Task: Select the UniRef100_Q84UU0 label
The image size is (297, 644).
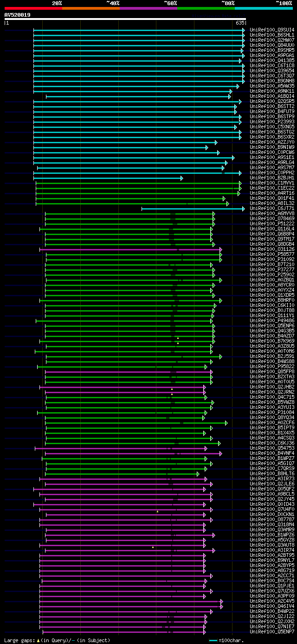Action: pos(272,45)
